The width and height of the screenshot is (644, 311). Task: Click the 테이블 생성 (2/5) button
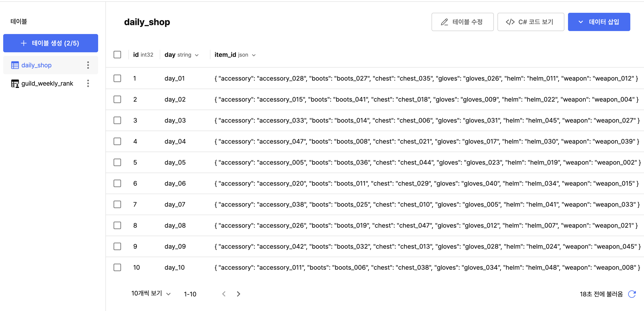click(x=50, y=43)
